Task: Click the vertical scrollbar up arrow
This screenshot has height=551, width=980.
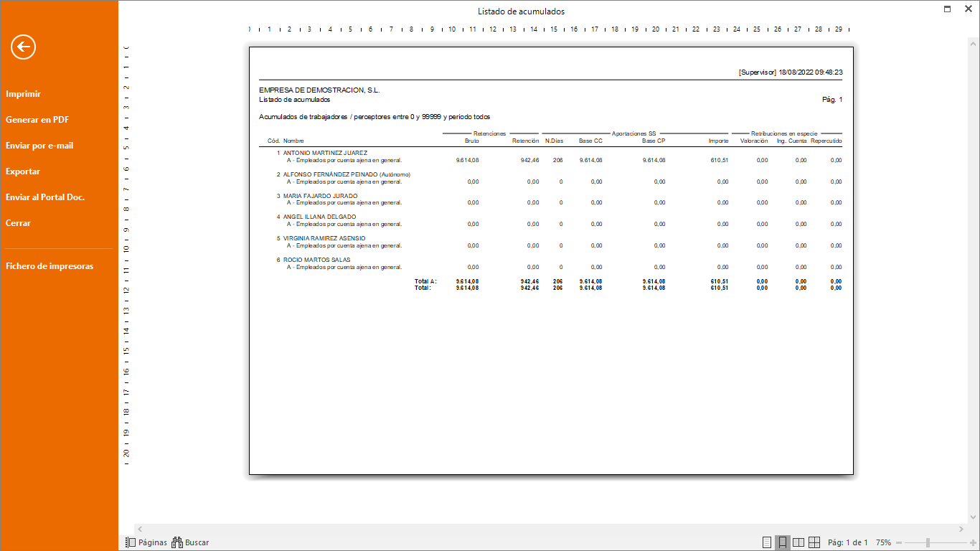Action: (974, 42)
